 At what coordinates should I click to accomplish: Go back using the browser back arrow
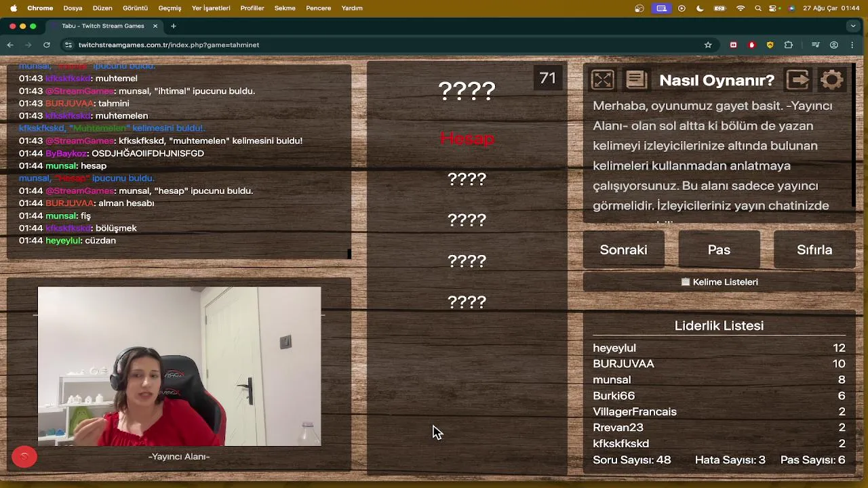point(10,45)
